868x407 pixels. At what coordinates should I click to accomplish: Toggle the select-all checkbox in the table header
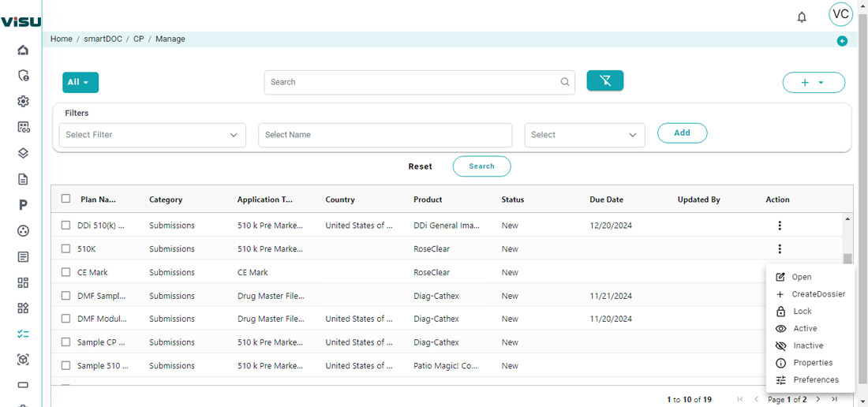(66, 200)
